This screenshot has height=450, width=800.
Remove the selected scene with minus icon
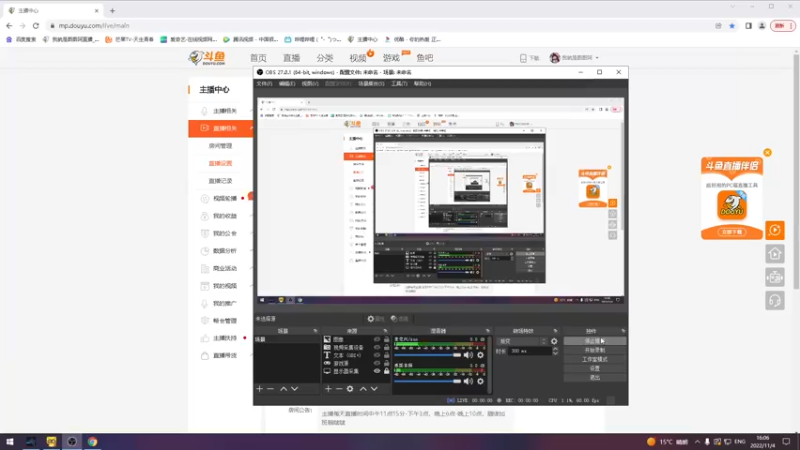[271, 389]
